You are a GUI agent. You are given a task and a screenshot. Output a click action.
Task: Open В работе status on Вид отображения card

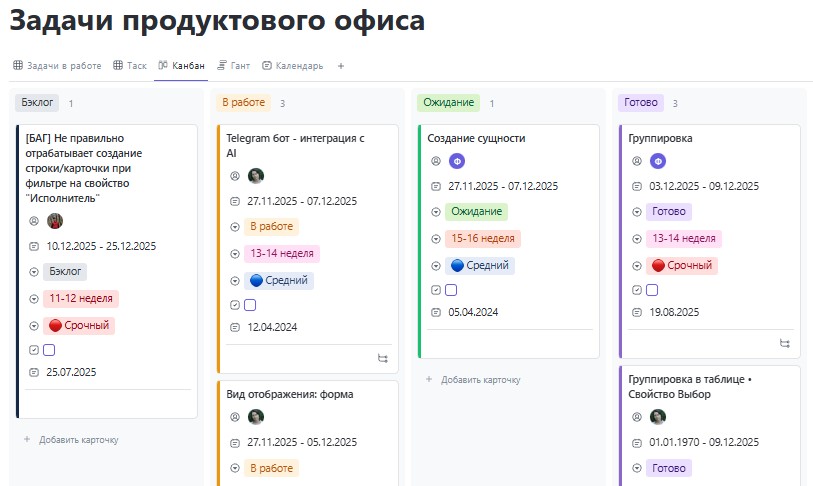[271, 468]
